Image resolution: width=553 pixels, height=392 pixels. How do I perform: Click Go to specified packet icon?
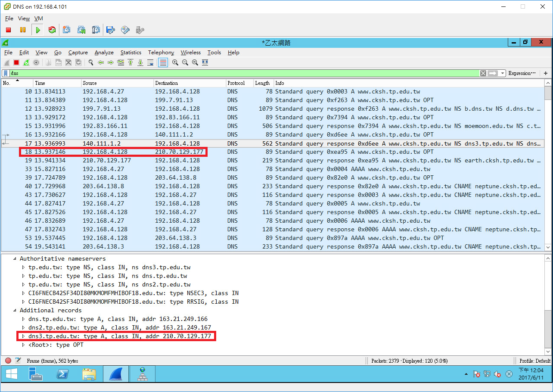tap(121, 62)
